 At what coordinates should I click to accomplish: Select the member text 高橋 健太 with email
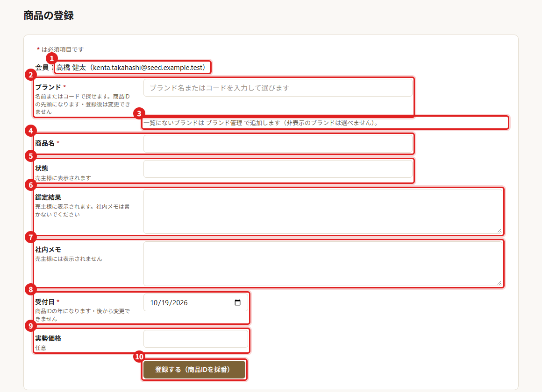(x=131, y=67)
